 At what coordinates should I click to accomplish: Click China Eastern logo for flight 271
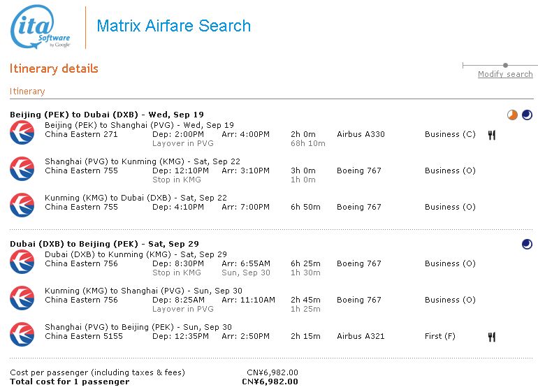(22, 132)
